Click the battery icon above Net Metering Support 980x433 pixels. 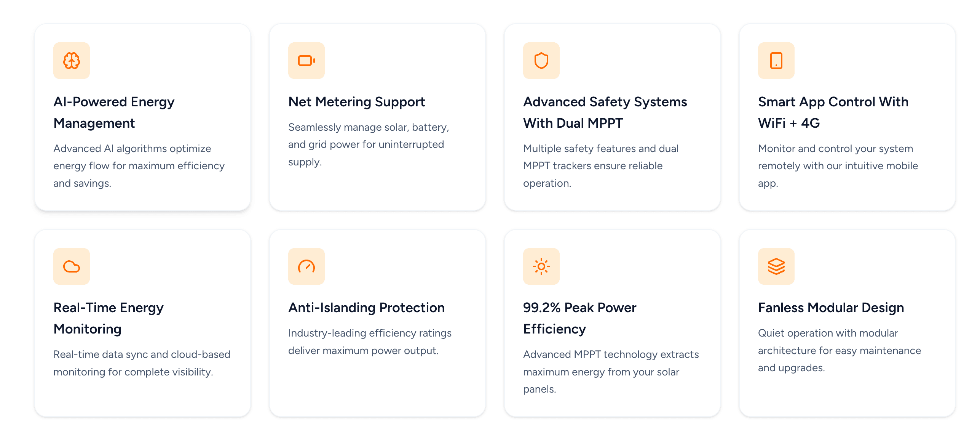pos(306,61)
